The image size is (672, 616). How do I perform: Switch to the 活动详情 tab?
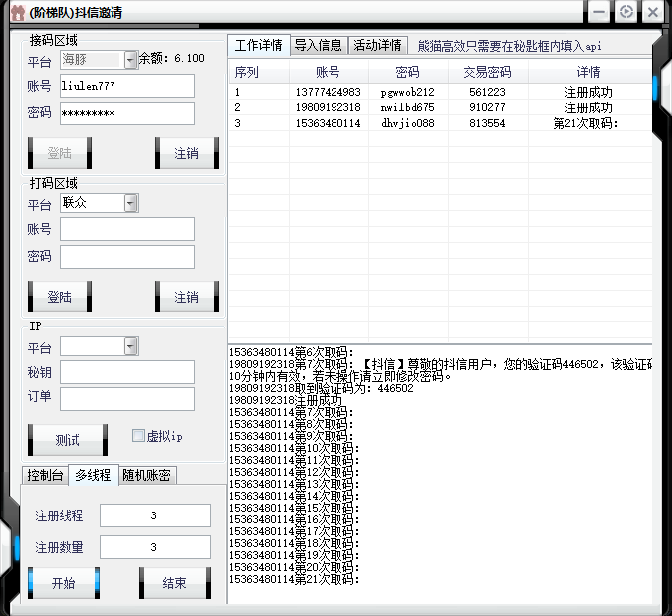click(x=377, y=45)
